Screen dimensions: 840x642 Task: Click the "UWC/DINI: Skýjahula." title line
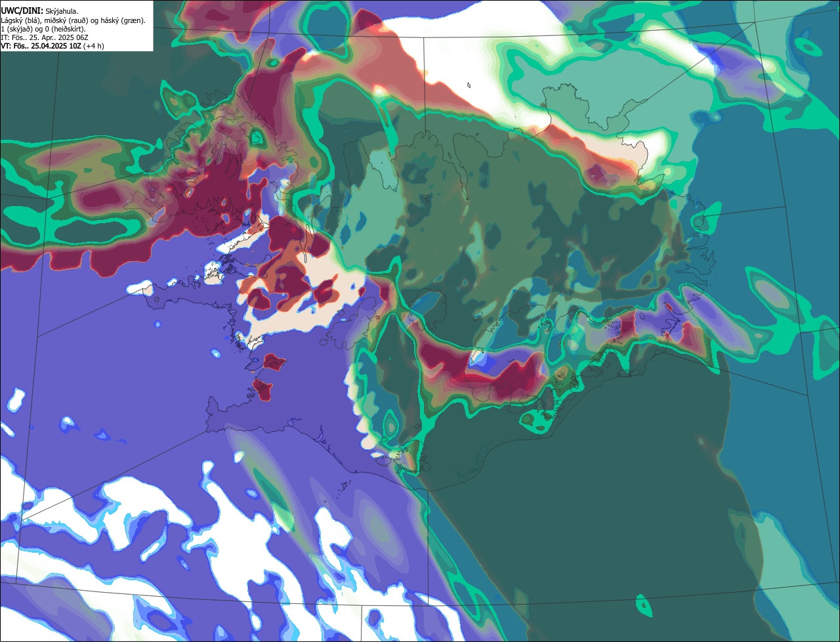39,11
